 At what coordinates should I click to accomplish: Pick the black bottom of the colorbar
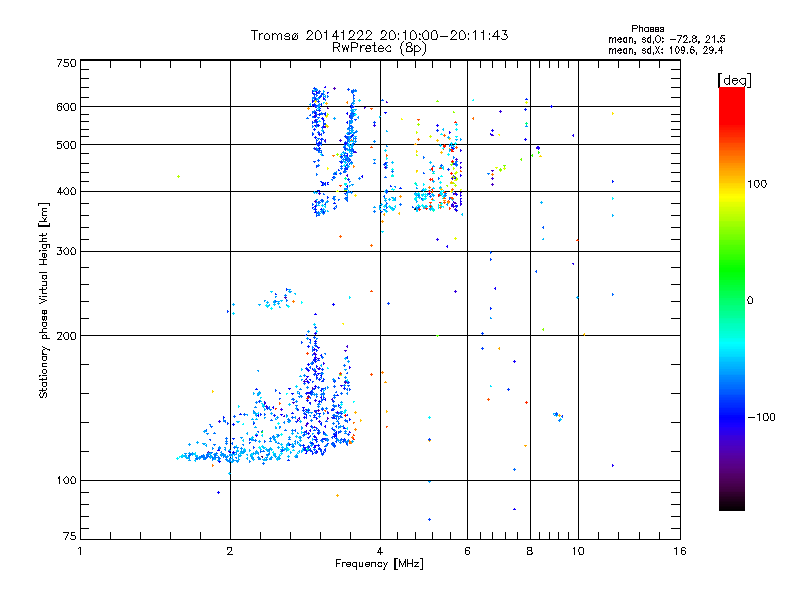click(732, 503)
